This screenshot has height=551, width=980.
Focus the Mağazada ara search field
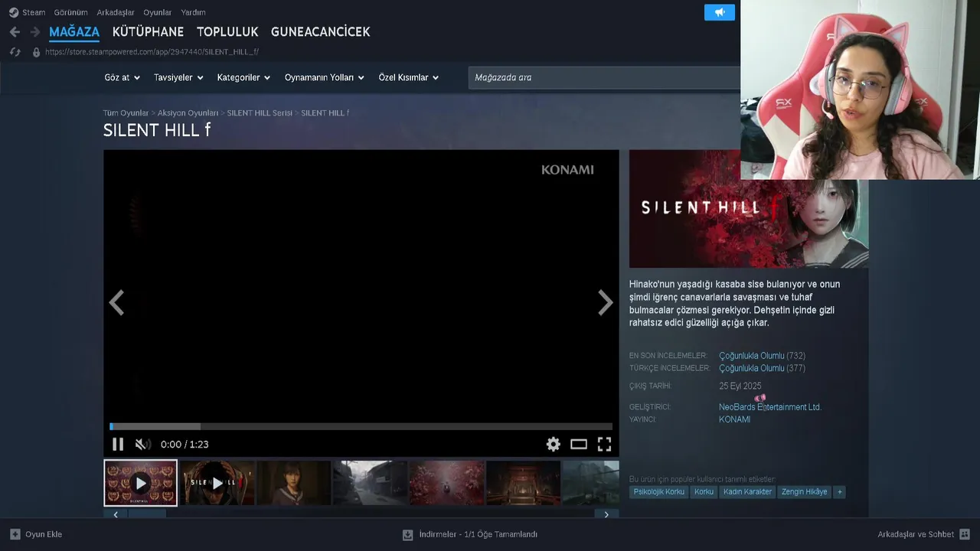pos(604,77)
